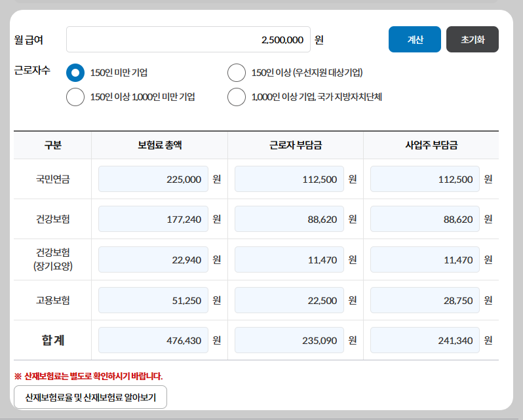Click 장기요양 사업주 부담금 11,470 field
This screenshot has width=523, height=420.
(425, 259)
